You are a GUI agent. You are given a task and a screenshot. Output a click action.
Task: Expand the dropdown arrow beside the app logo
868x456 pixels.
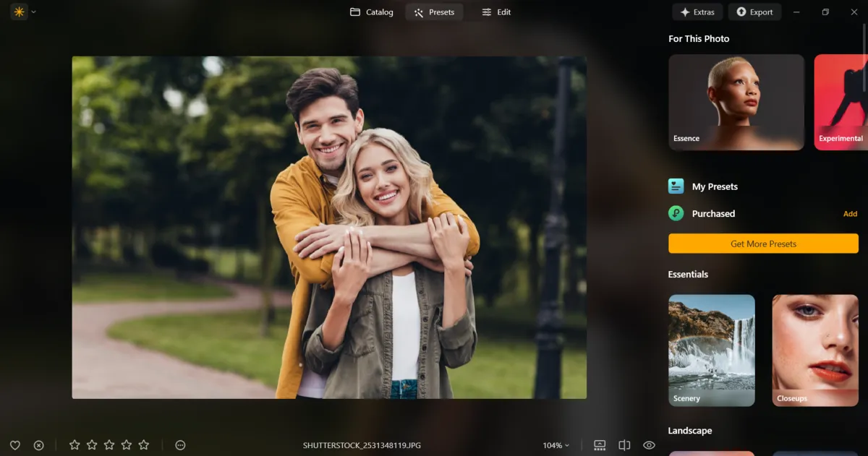click(34, 12)
